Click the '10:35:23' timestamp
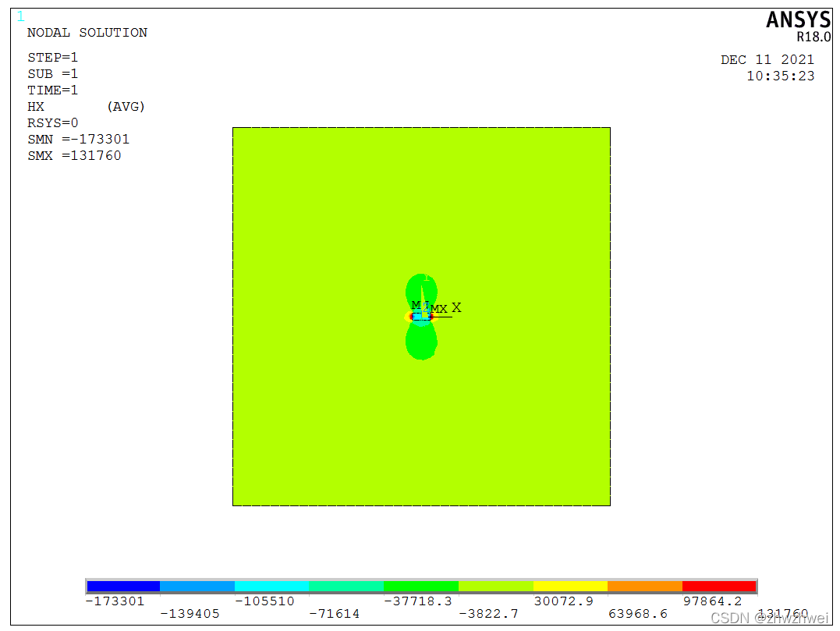This screenshot has width=840, height=631. tap(781, 76)
